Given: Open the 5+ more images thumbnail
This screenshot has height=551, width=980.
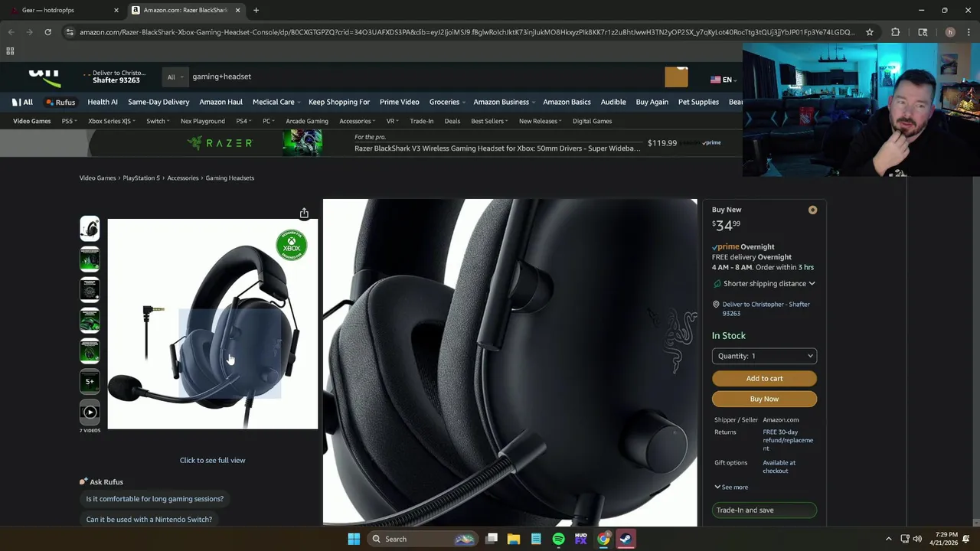Looking at the screenshot, I should coord(90,381).
